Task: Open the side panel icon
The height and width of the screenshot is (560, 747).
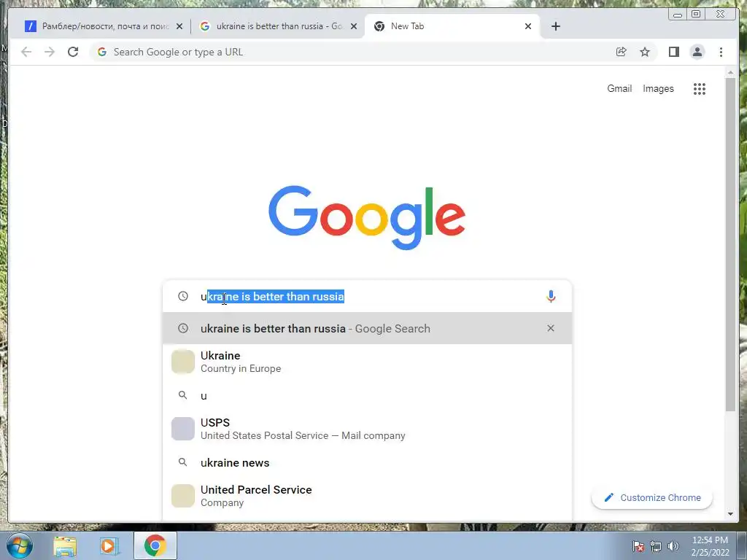Action: pos(673,52)
